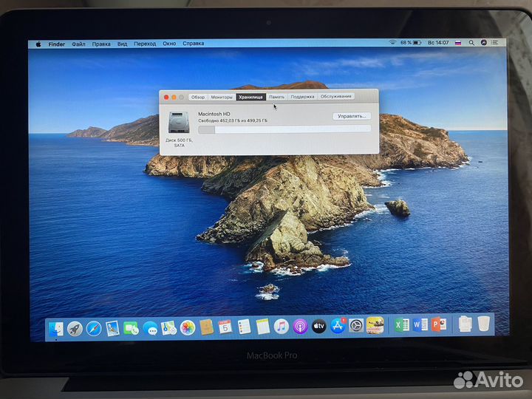The height and width of the screenshot is (399, 532).
Task: Open the Mail stamp icon
Action: click(112, 328)
